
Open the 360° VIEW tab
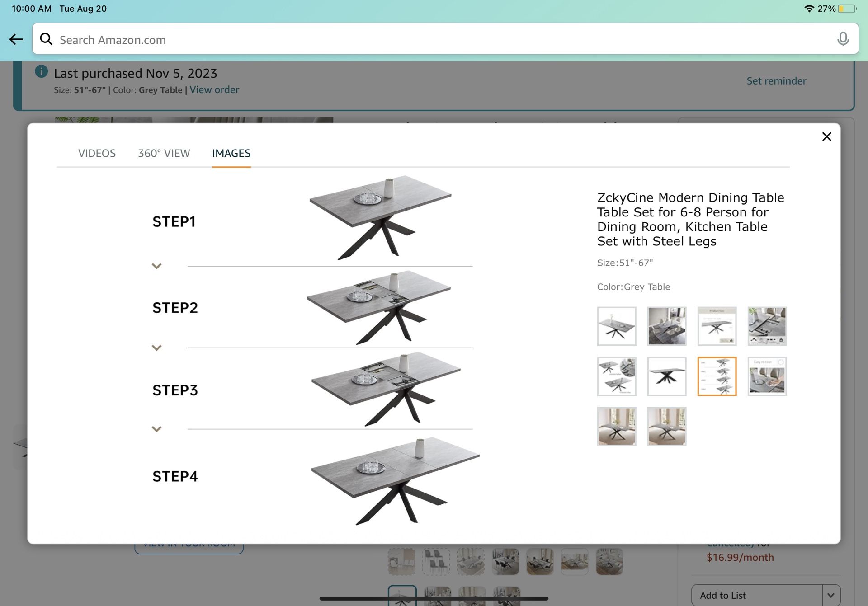(164, 153)
